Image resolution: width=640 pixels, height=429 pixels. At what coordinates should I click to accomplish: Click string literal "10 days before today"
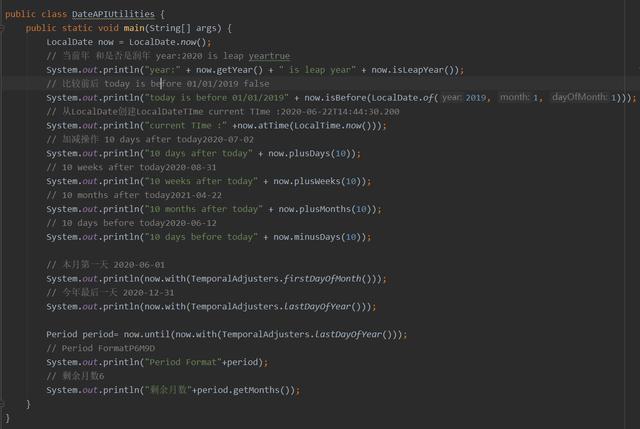point(201,237)
